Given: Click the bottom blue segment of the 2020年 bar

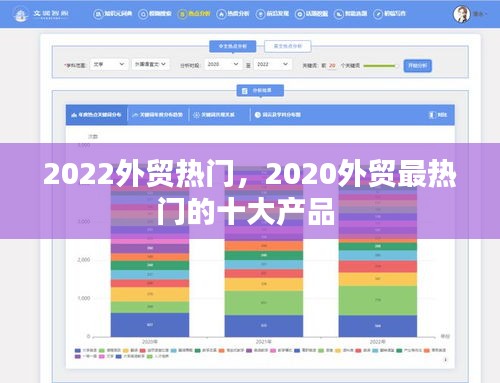Looking at the screenshot, I should pos(150,325).
